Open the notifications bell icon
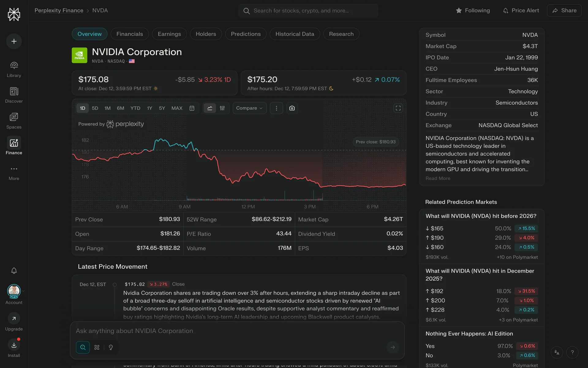588x368 pixels. point(14,270)
